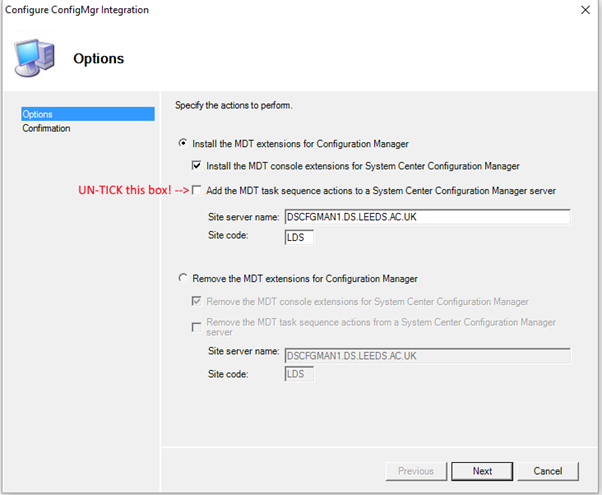
Task: Click the disabled Previous button
Action: [416, 471]
